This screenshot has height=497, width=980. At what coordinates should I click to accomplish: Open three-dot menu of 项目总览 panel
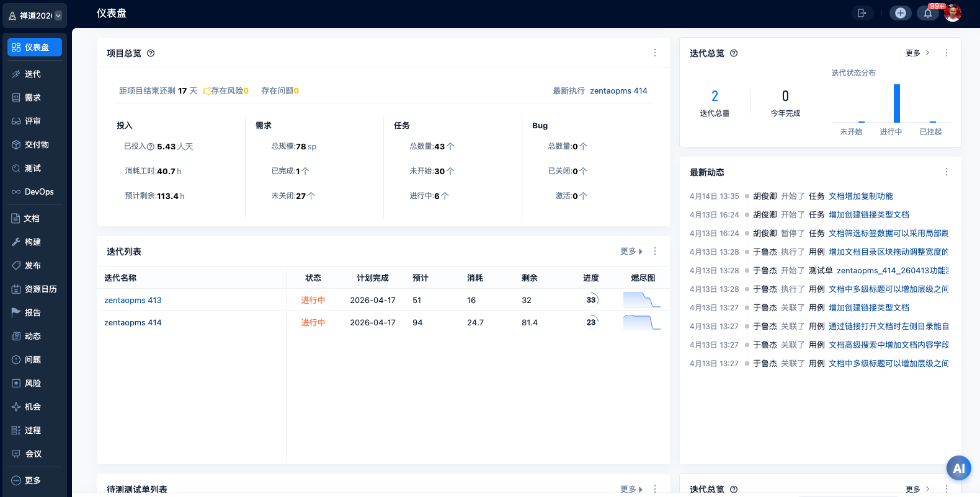654,53
